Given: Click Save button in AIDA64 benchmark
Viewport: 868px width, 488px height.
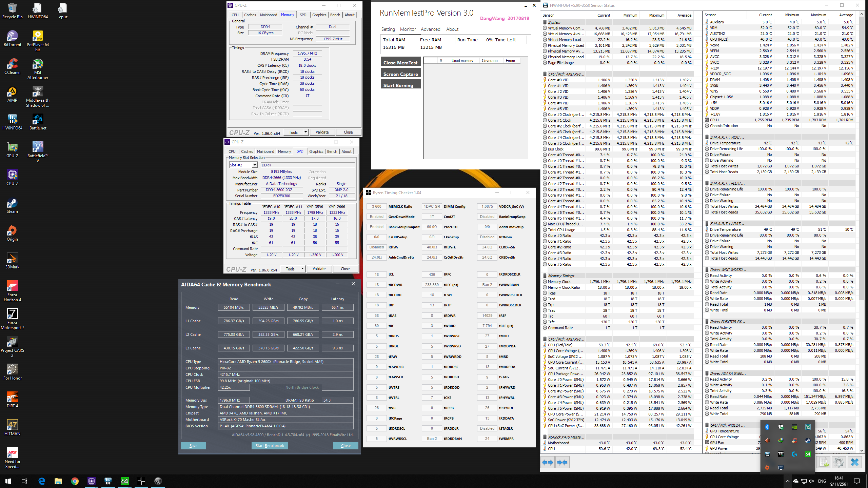Looking at the screenshot, I should (x=193, y=446).
